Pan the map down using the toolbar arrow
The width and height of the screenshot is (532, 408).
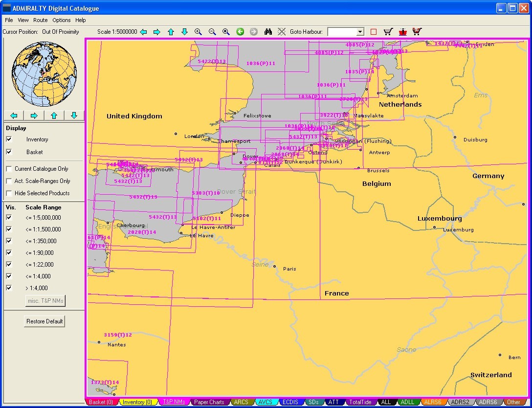click(184, 32)
